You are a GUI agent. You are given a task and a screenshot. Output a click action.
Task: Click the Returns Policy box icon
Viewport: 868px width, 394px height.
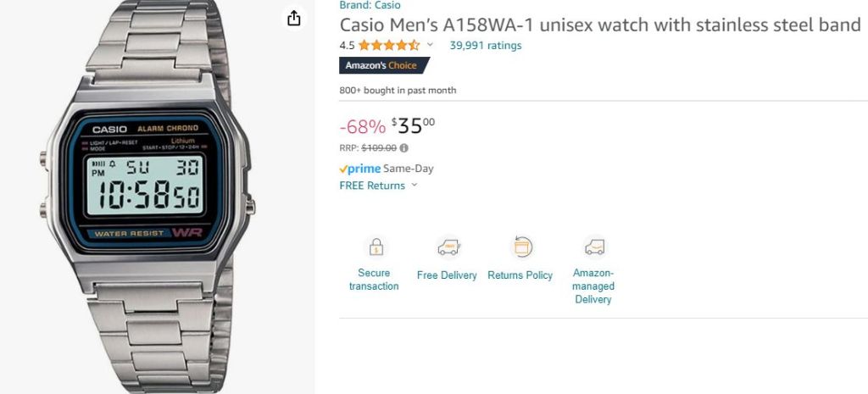point(520,247)
